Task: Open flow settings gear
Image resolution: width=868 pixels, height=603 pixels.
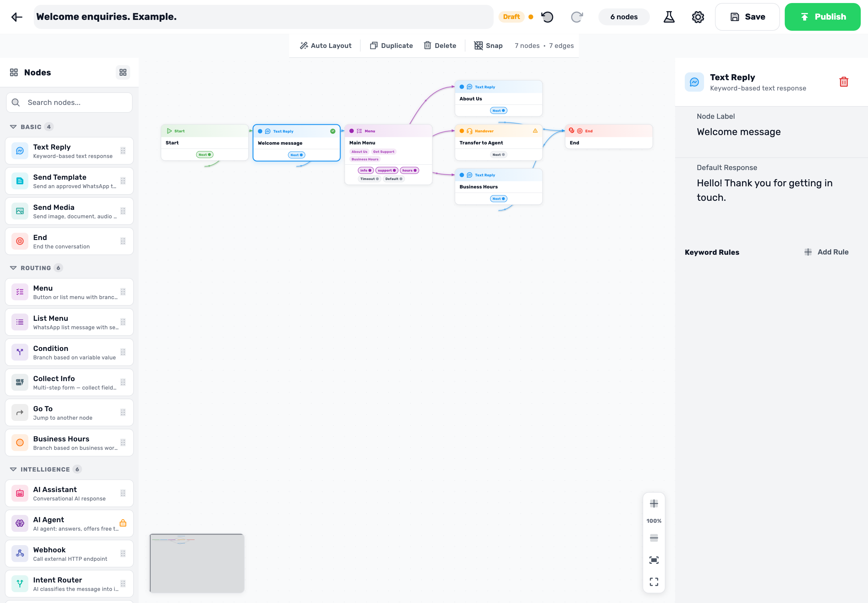Action: pos(698,17)
